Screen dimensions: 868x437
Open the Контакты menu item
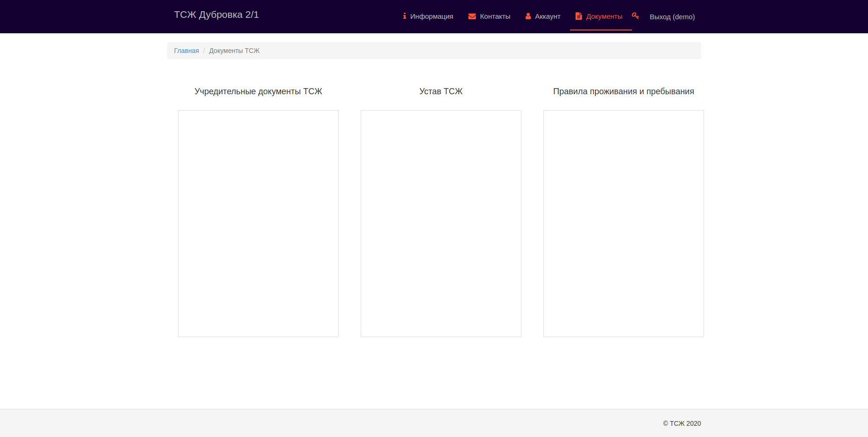click(489, 16)
